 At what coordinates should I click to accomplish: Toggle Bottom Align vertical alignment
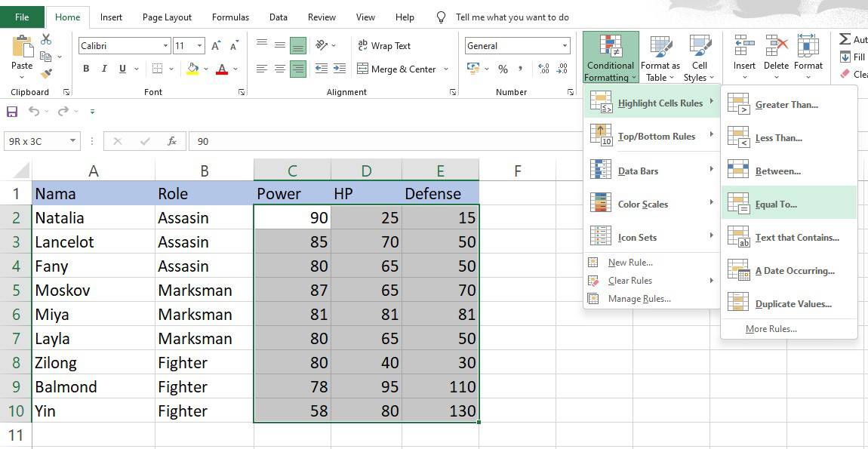(298, 45)
